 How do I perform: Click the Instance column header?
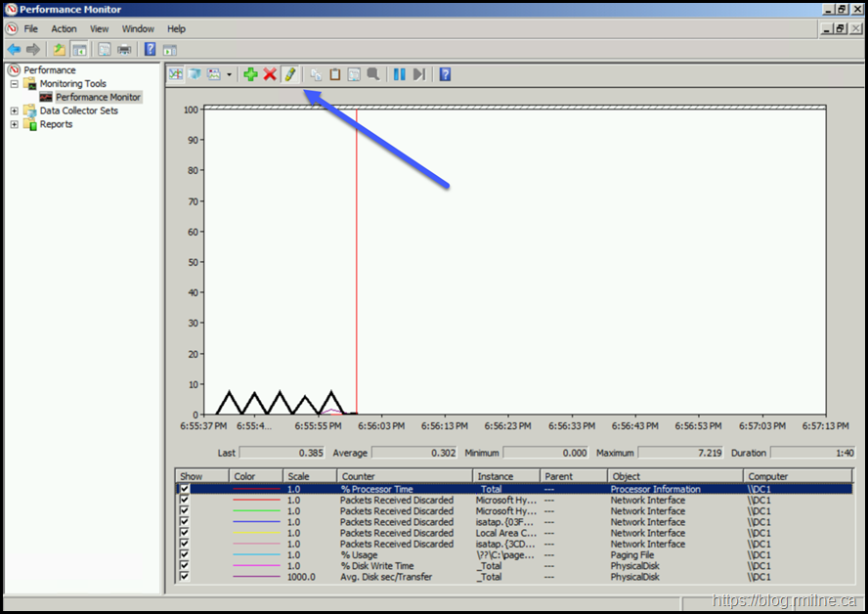pyautogui.click(x=496, y=476)
